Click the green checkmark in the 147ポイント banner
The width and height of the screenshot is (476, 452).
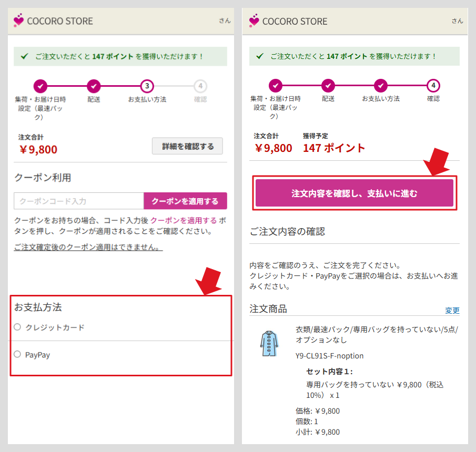tap(24, 56)
